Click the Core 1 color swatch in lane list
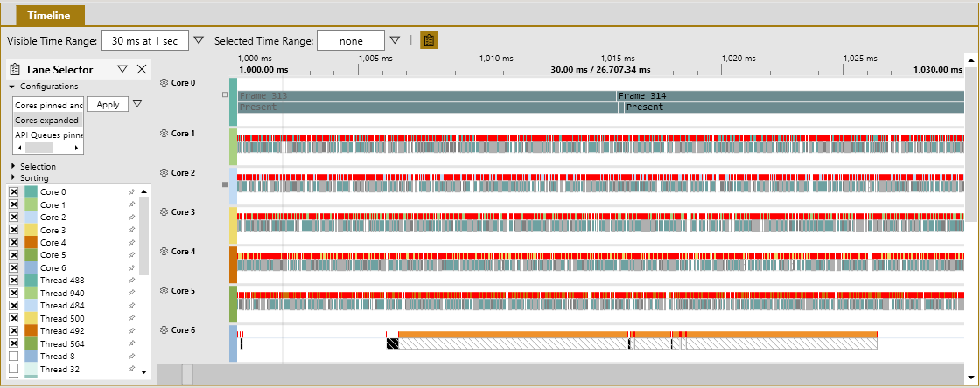 coord(31,204)
